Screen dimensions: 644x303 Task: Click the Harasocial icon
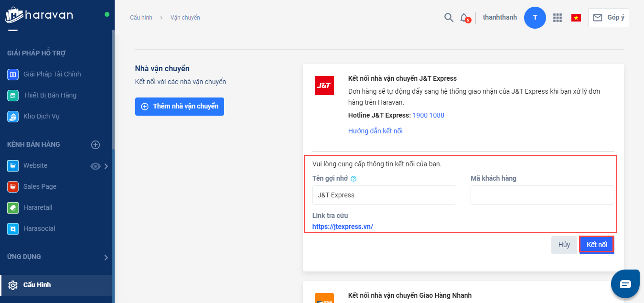tap(13, 228)
